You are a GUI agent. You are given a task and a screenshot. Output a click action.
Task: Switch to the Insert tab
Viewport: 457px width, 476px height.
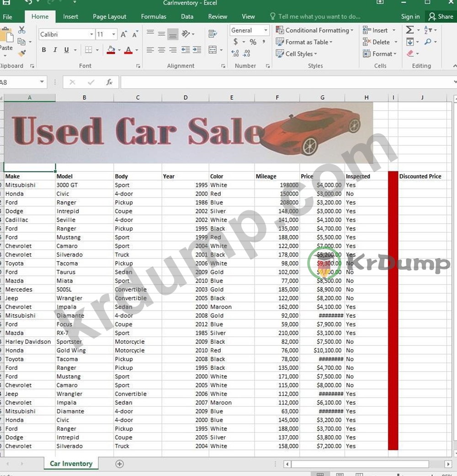(70, 17)
